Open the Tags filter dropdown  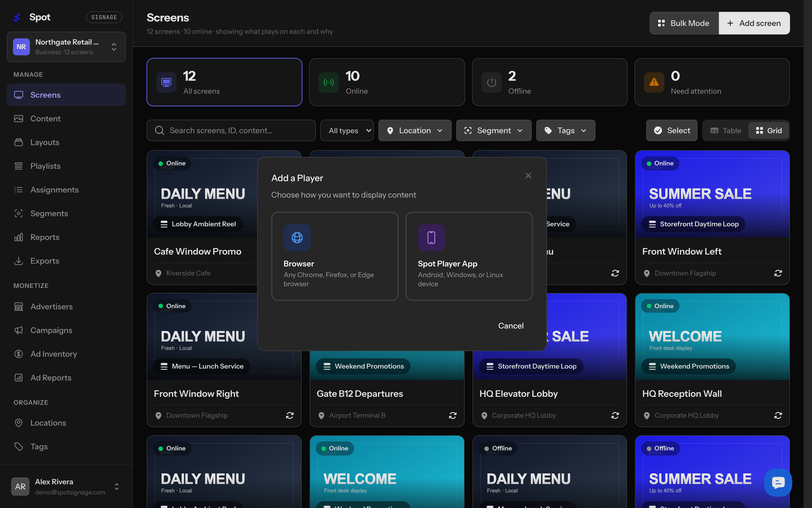(565, 130)
